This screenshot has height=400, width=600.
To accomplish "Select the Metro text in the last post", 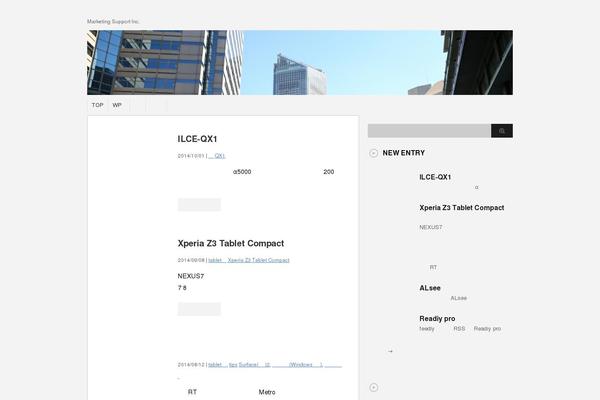I will (267, 392).
